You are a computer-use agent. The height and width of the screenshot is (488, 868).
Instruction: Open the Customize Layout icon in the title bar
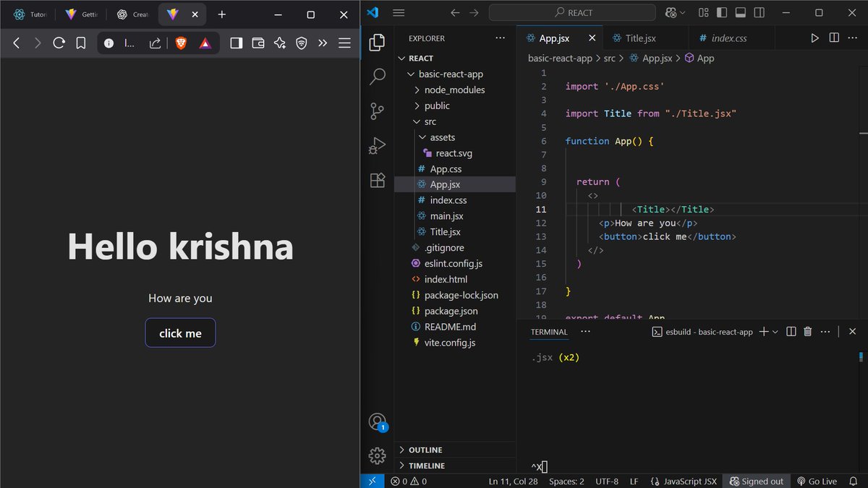[705, 13]
